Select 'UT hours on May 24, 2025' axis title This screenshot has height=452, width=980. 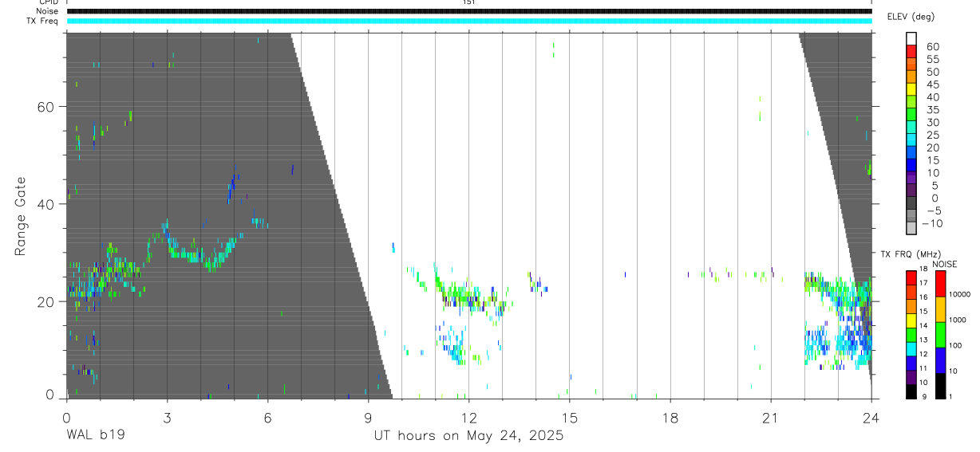(x=469, y=435)
